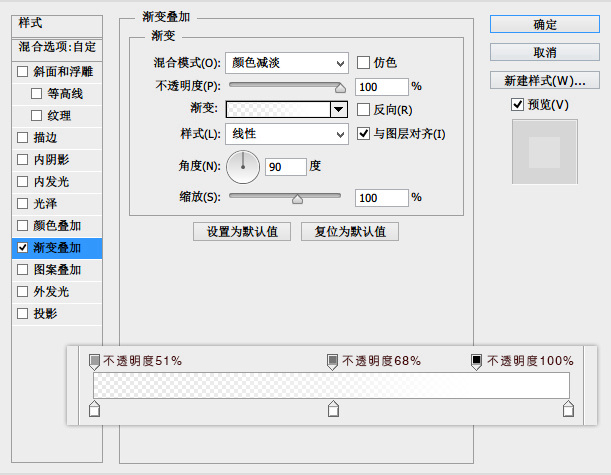Click 复位为默认值 button
This screenshot has width=611, height=475.
pos(350,231)
